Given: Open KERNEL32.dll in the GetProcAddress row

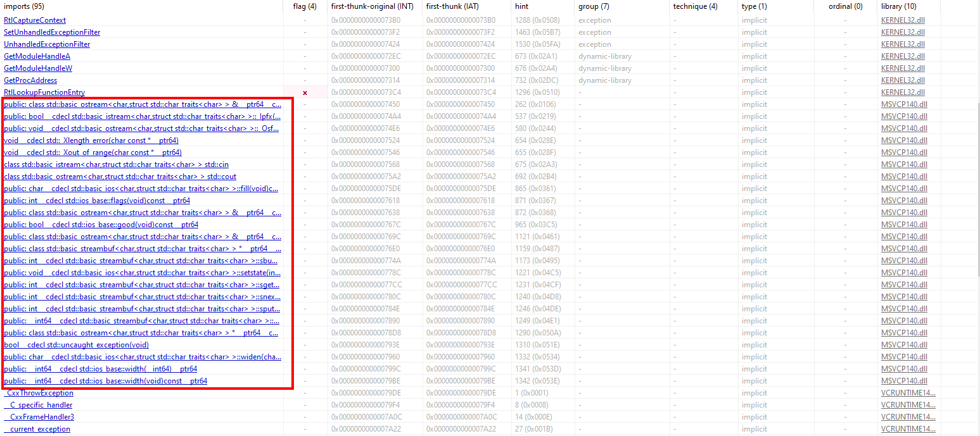Looking at the screenshot, I should click(x=903, y=80).
